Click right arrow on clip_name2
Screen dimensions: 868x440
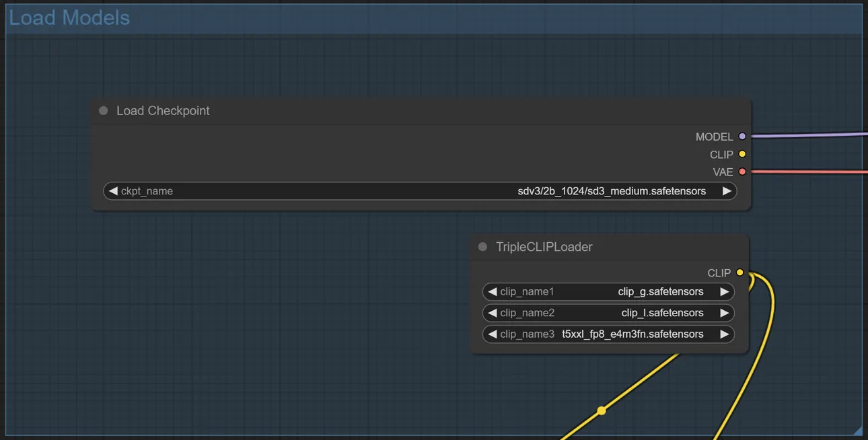(724, 313)
